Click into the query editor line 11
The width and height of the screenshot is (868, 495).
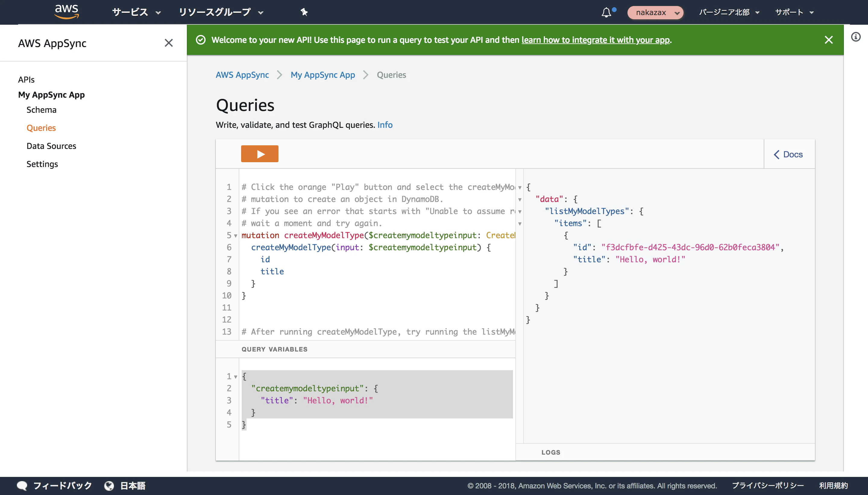[x=377, y=308]
